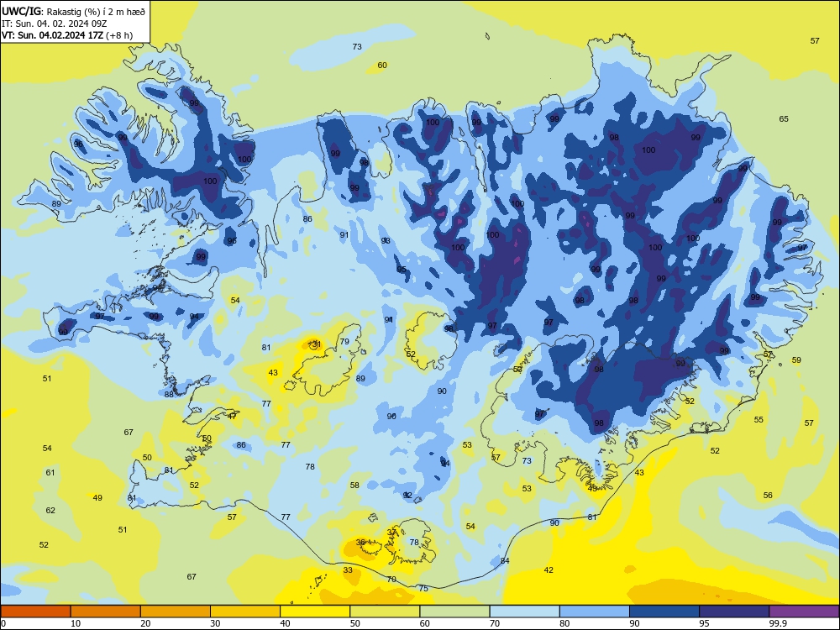This screenshot has height=630, width=840.
Task: Click the map value '93'
Action: (x=386, y=241)
